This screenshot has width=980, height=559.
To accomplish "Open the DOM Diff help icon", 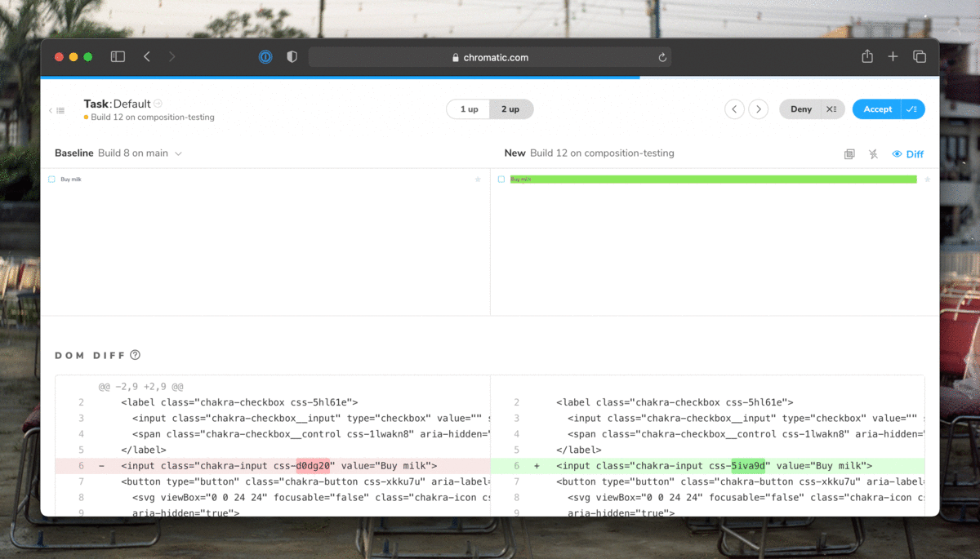I will [136, 355].
